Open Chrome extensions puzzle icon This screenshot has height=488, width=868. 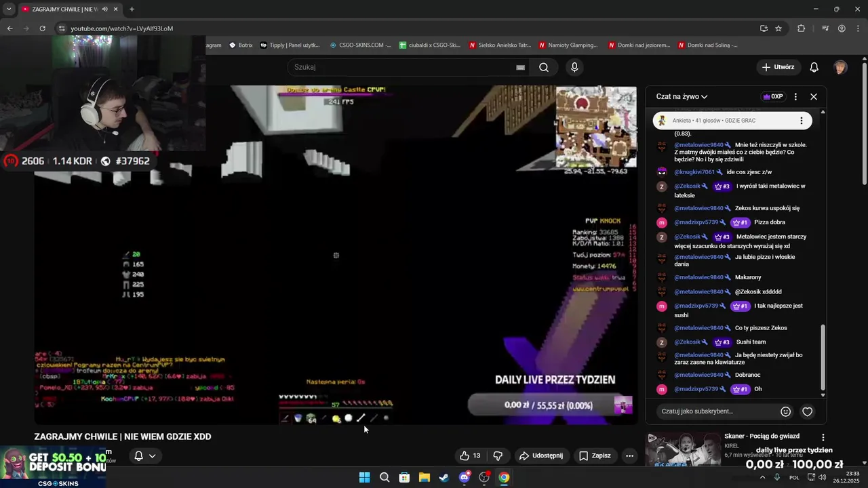[802, 28]
